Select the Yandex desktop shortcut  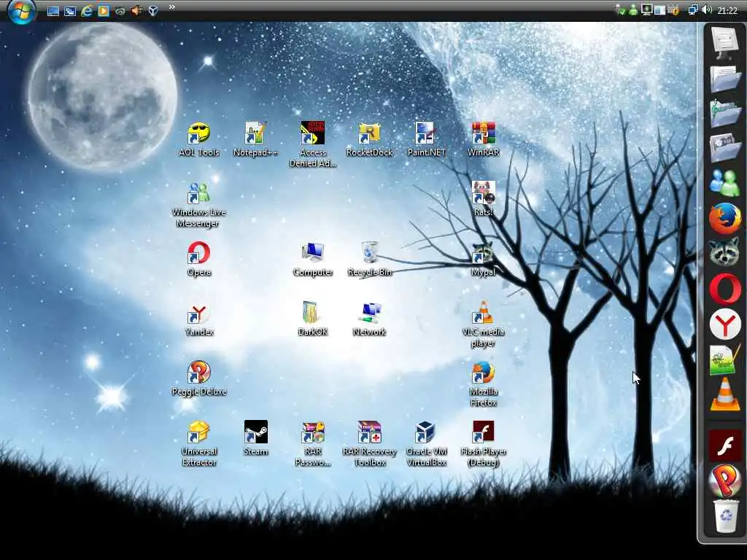click(x=198, y=319)
